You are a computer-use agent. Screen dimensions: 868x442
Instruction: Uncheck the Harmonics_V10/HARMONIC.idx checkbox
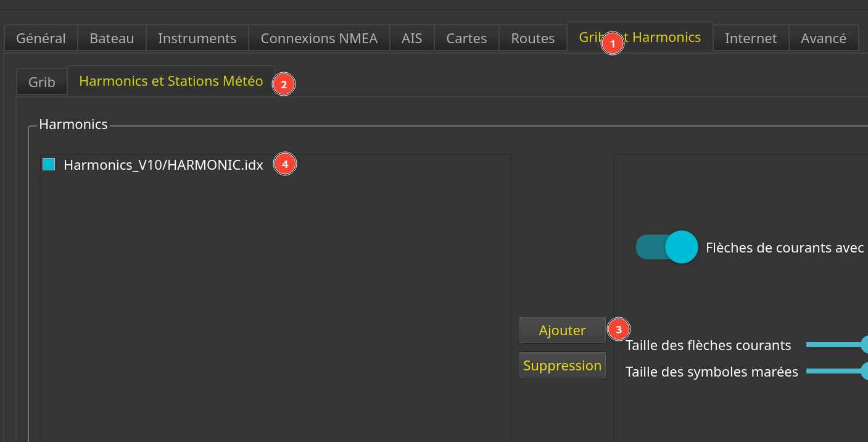49,164
